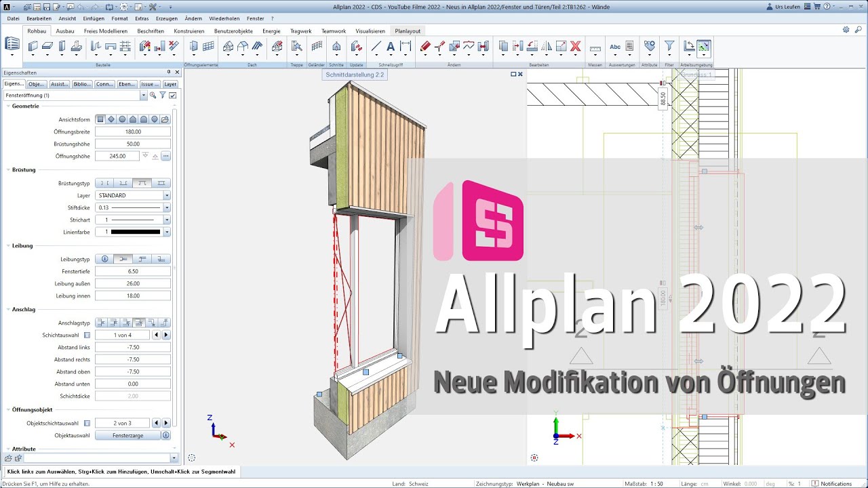
Task: Switch to the Ausbau ribbon tab
Action: tap(65, 31)
